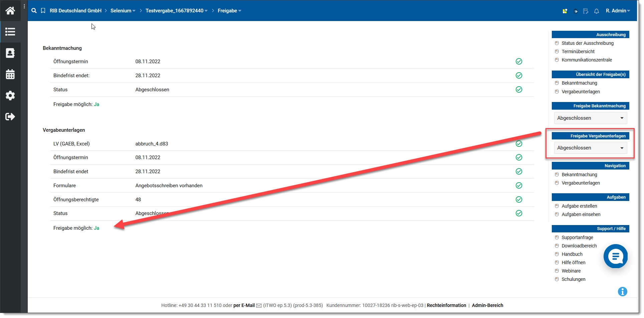Click Angebotsschreiben vorhanden value

point(169,186)
